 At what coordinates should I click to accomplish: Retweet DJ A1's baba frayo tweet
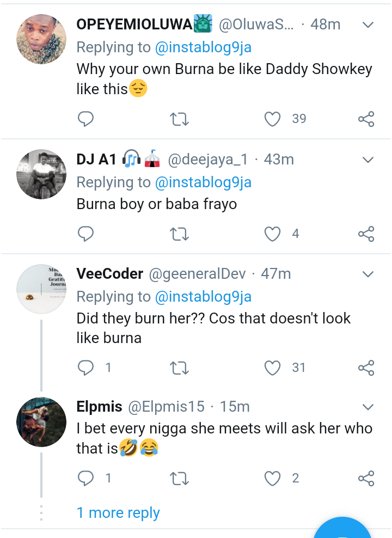[180, 234]
